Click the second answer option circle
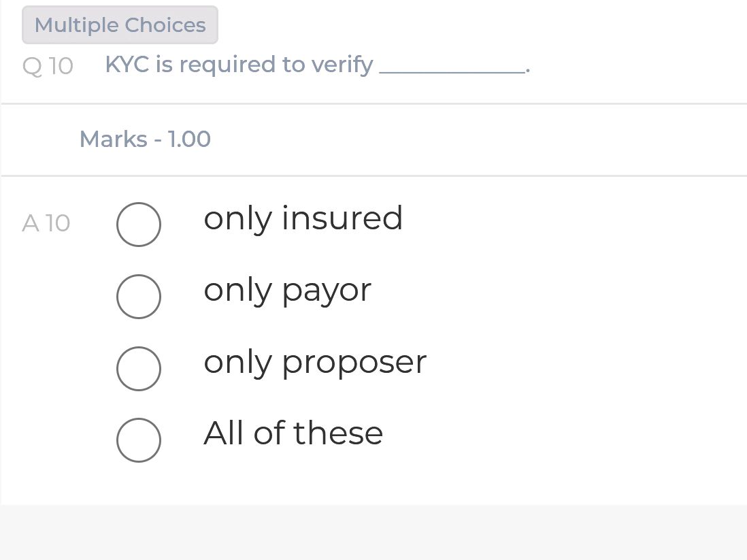Screen dimensions: 747x560 click(139, 297)
